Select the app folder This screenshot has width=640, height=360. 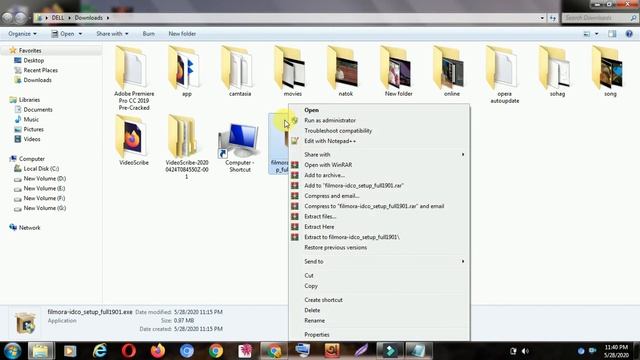tap(187, 72)
